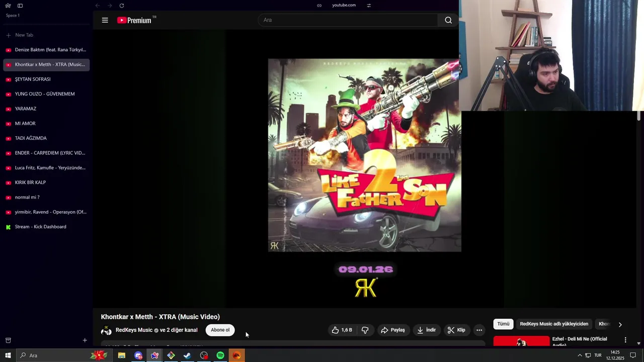Click the YouTube search magnifier button
This screenshot has height=362, width=644.
click(x=448, y=20)
